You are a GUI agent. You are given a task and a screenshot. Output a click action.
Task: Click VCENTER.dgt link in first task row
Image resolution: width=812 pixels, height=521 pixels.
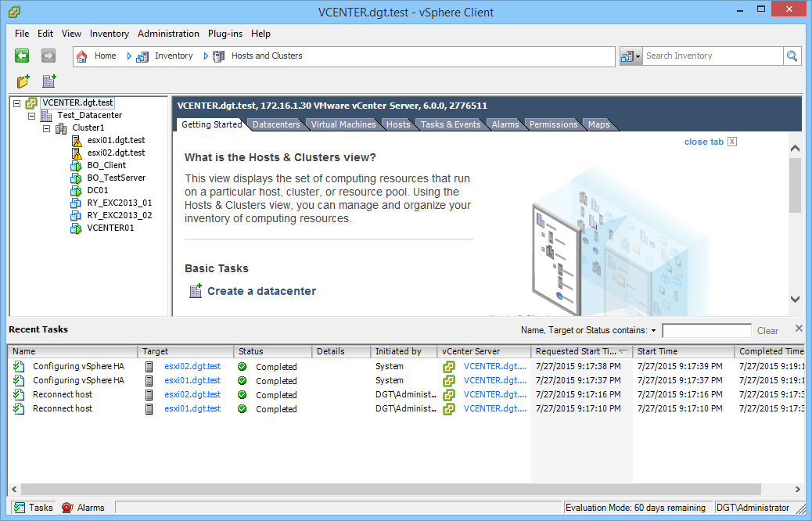pyautogui.click(x=495, y=367)
